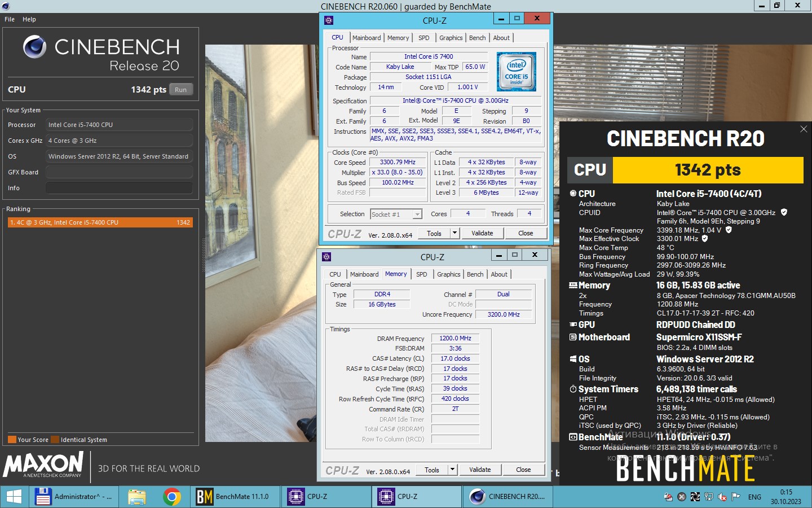Click the Processor field Intel Core i5-7400 CPU
812x508 pixels.
(x=119, y=125)
